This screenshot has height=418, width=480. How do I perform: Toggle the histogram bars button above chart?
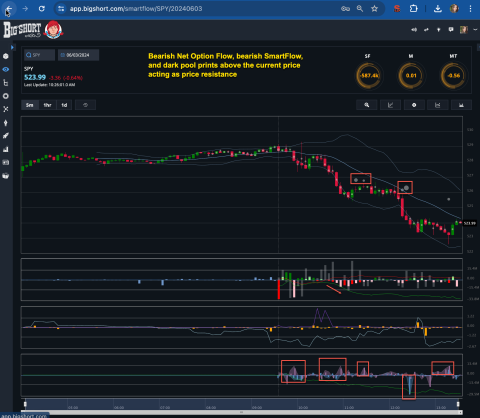[x=461, y=105]
